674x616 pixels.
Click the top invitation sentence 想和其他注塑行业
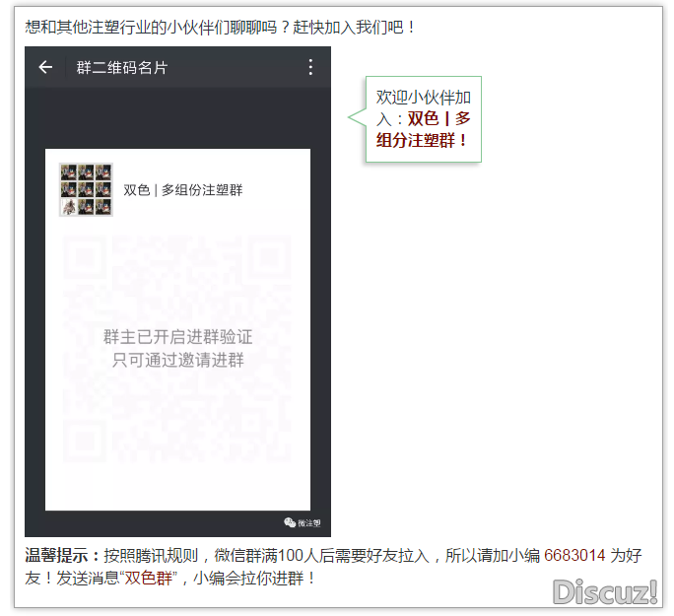(220, 27)
